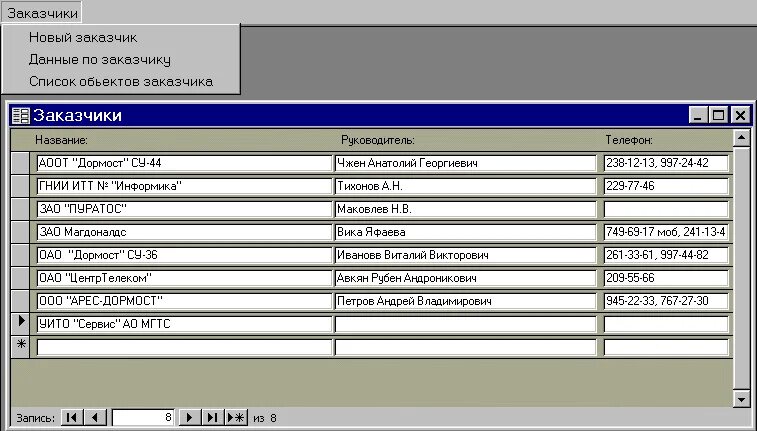Select the row selector for ОАО "ЦентрТелеком"
The height and width of the screenshot is (431, 757).
(20, 278)
